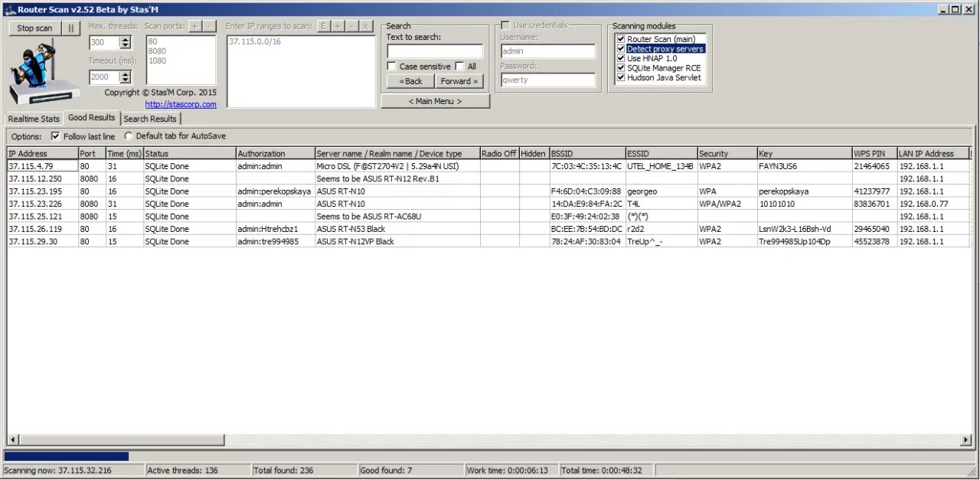980x480 pixels.
Task: Select the Good Results tab
Action: coord(91,118)
